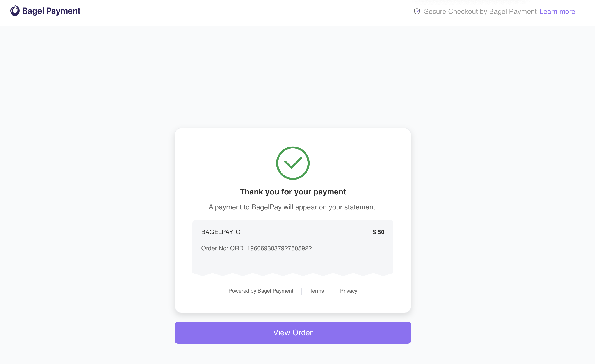Click the statement notice sentence below heading
The height and width of the screenshot is (364, 595).
coord(293,207)
